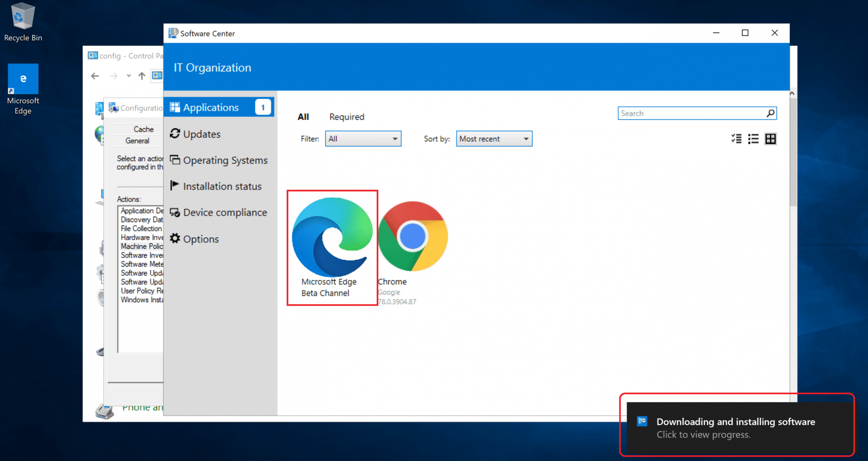This screenshot has height=461, width=868.
Task: Select Cache tab in Configuration Manager
Action: tap(144, 129)
